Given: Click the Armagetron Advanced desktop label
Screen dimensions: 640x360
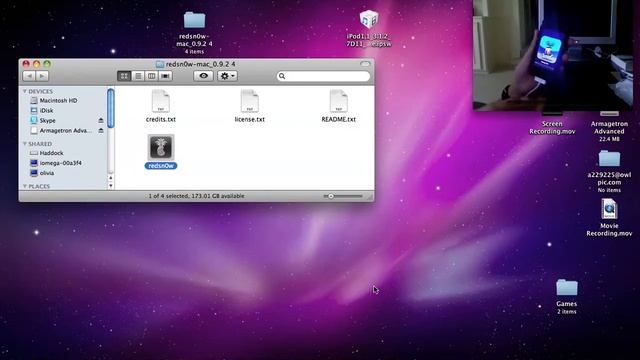Looking at the screenshot, I should [x=609, y=128].
